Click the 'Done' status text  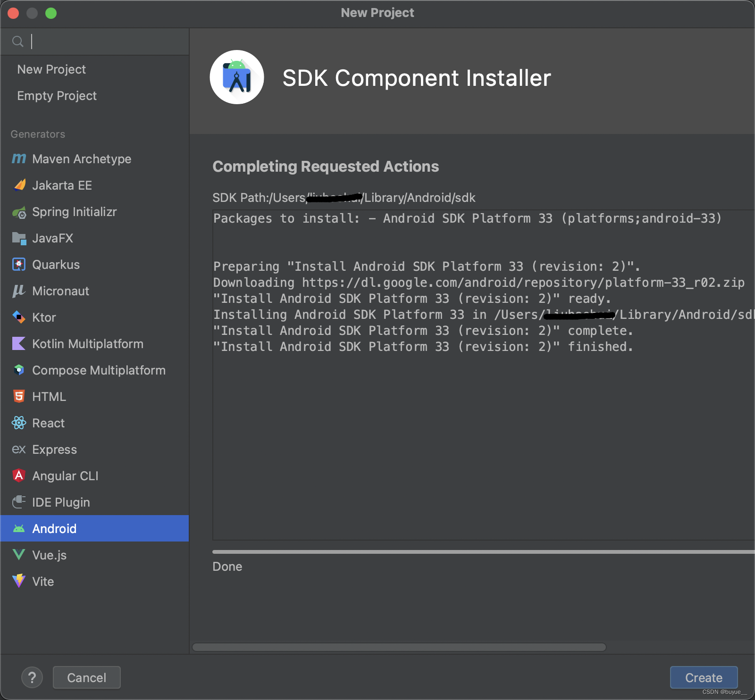[x=227, y=567]
